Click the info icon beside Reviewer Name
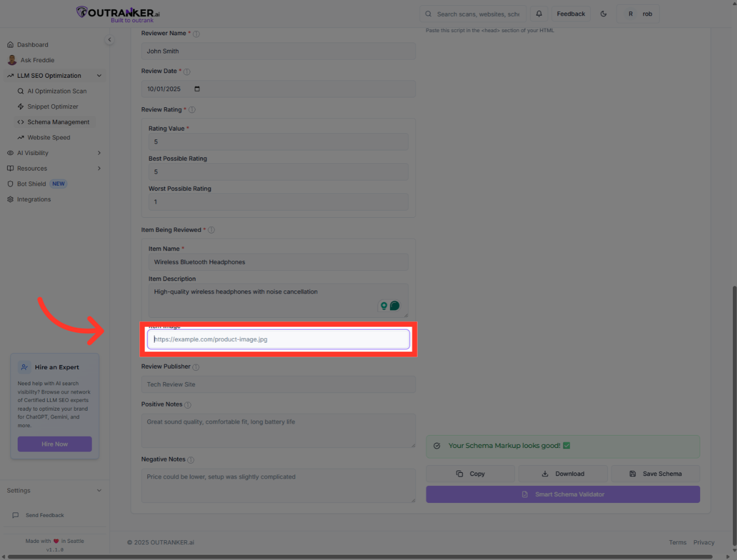The height and width of the screenshot is (560, 737). click(x=196, y=34)
